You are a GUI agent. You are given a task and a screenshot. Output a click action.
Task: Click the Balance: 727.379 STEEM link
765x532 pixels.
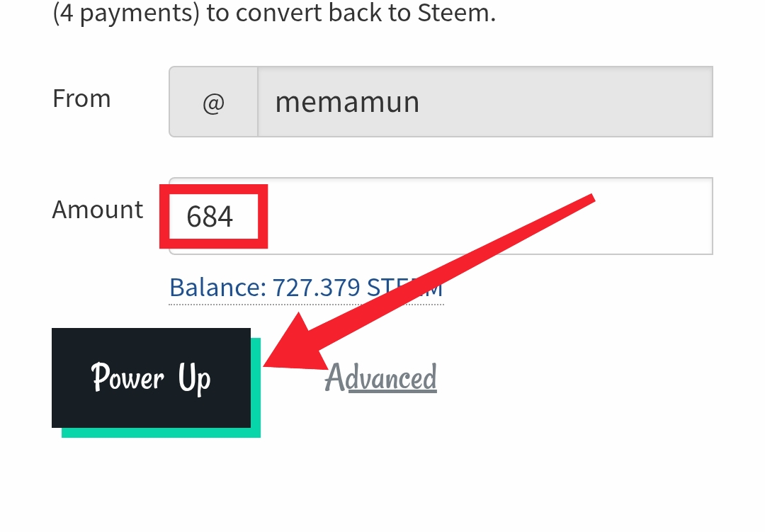click(x=306, y=288)
